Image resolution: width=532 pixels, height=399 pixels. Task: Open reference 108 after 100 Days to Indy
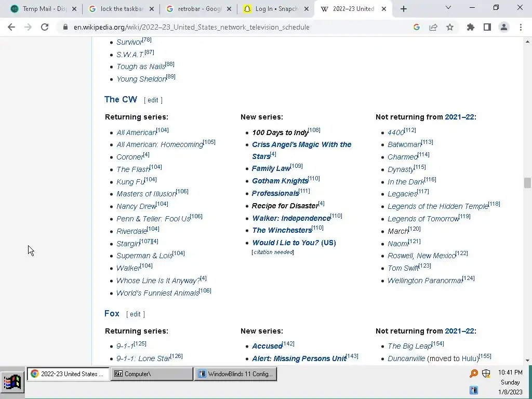(314, 130)
